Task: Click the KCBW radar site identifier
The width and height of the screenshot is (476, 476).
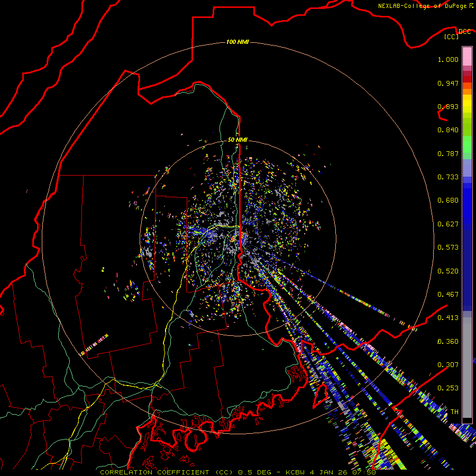Action: click(x=295, y=472)
